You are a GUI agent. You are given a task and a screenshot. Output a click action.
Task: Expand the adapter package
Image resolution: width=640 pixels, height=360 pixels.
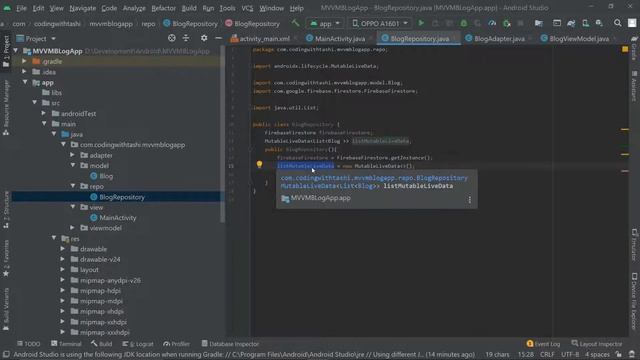tap(72, 155)
